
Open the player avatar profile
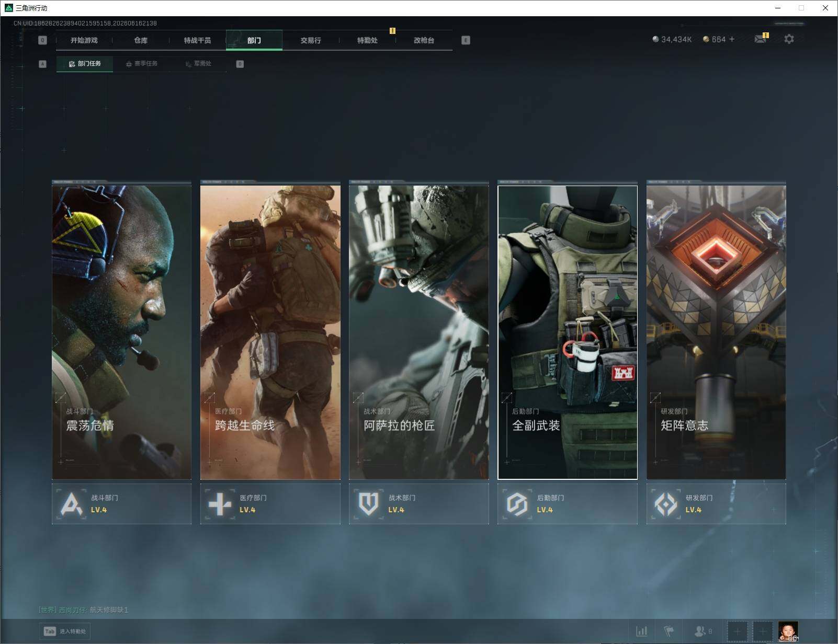pos(788,631)
